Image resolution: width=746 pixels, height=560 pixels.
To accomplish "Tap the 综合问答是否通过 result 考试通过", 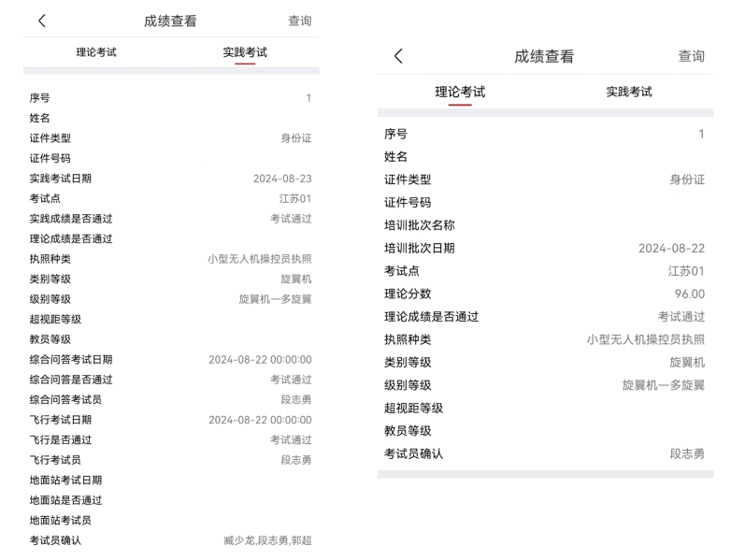I will (291, 380).
